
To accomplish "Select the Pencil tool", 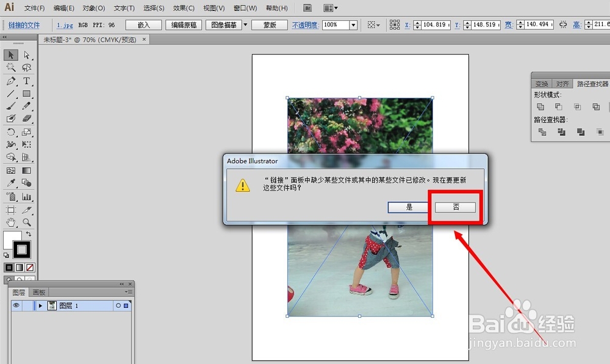I will [26, 105].
